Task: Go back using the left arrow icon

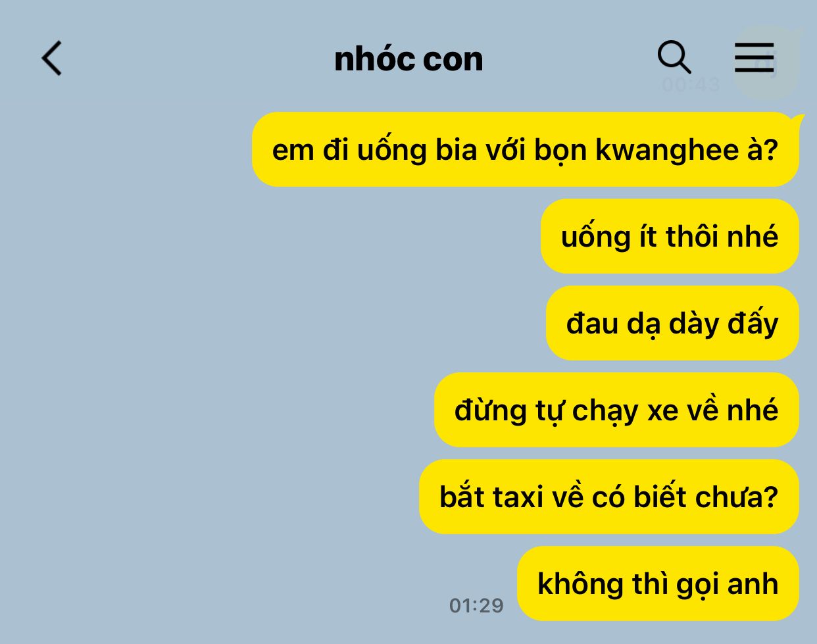Action: pyautogui.click(x=52, y=59)
